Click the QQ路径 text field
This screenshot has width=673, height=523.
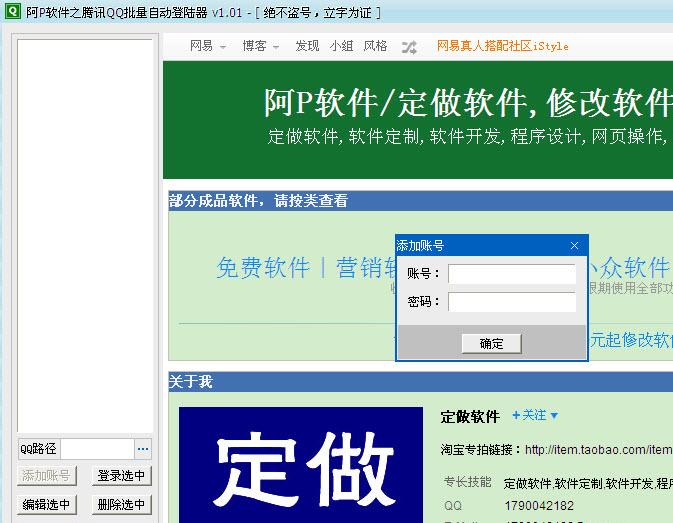(97, 449)
